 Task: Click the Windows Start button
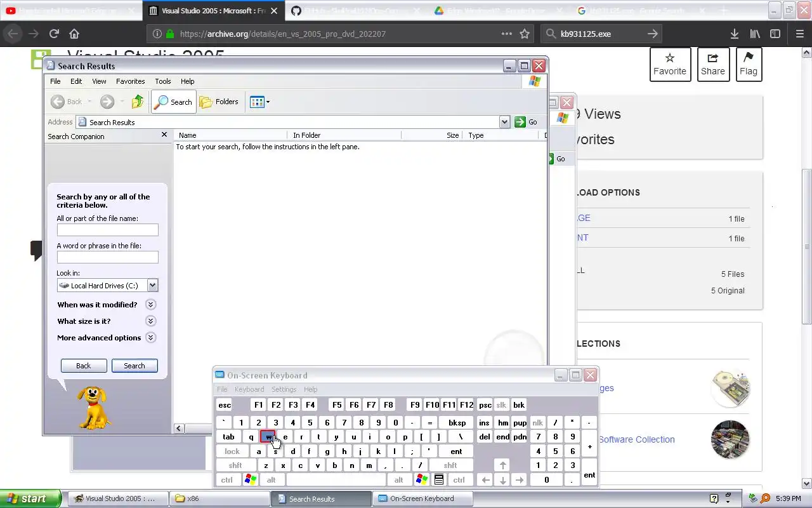pos(30,498)
